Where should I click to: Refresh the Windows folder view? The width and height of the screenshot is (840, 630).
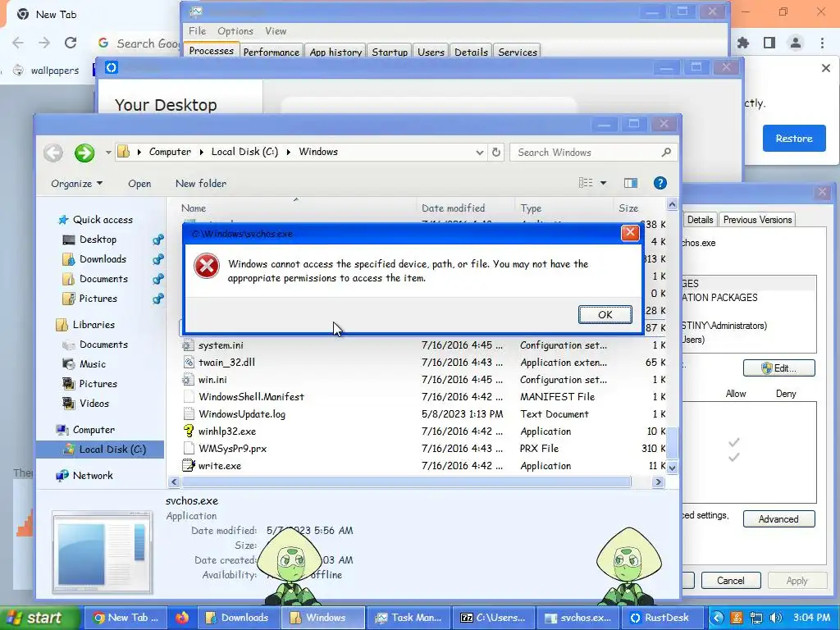496,152
